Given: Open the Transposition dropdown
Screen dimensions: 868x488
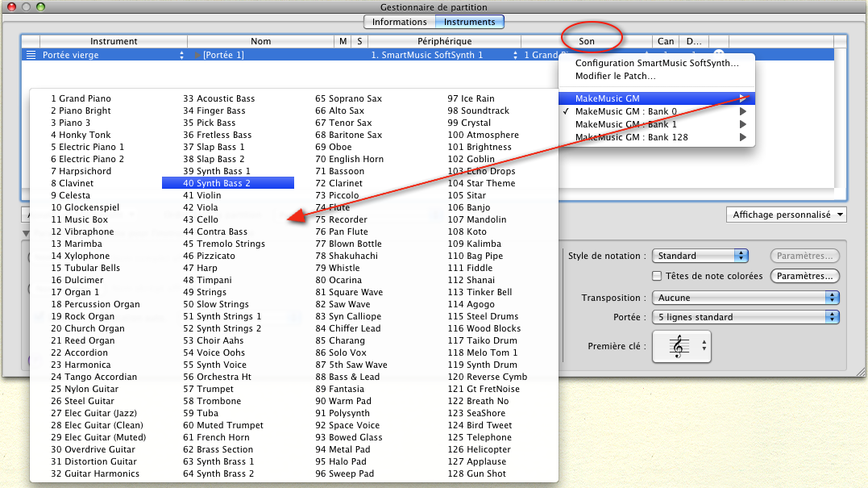Looking at the screenshot, I should (x=745, y=298).
